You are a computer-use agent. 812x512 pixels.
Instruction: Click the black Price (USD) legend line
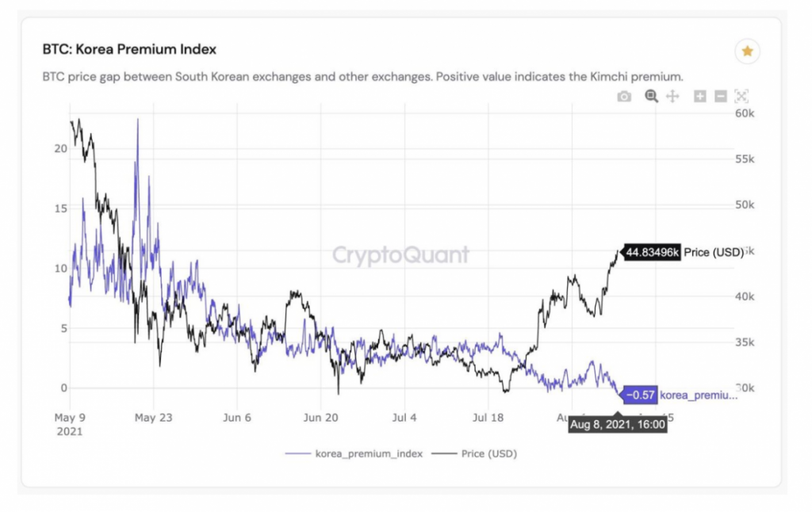point(446,453)
